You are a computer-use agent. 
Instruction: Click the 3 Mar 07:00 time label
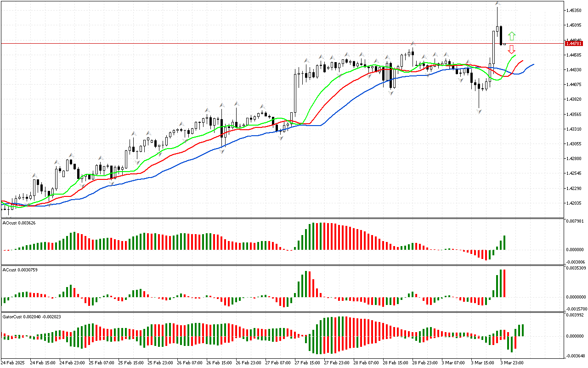click(453, 363)
